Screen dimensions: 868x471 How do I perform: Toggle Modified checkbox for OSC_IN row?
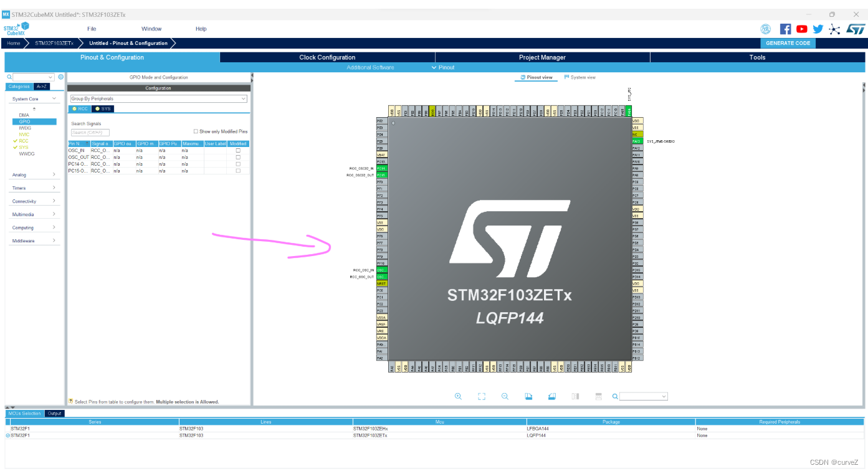tap(238, 150)
